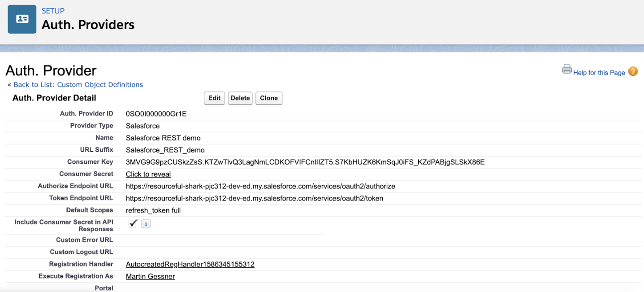This screenshot has width=644, height=292.
Task: Click the Edit button
Action: [214, 98]
